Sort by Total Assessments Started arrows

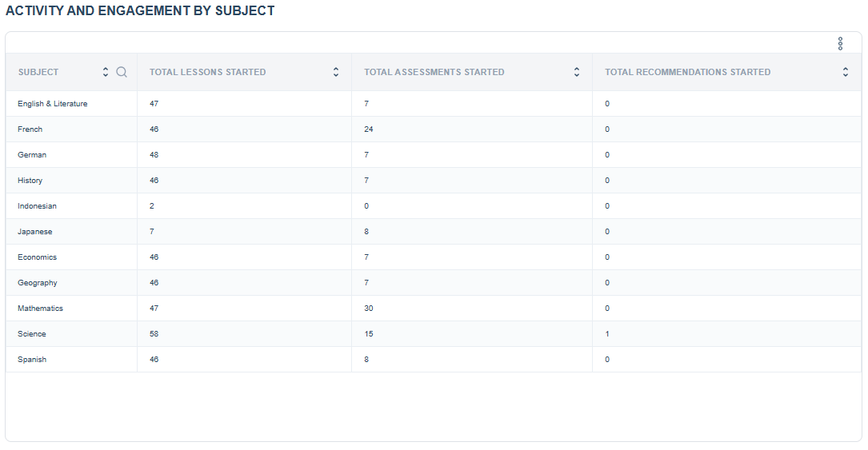point(576,72)
